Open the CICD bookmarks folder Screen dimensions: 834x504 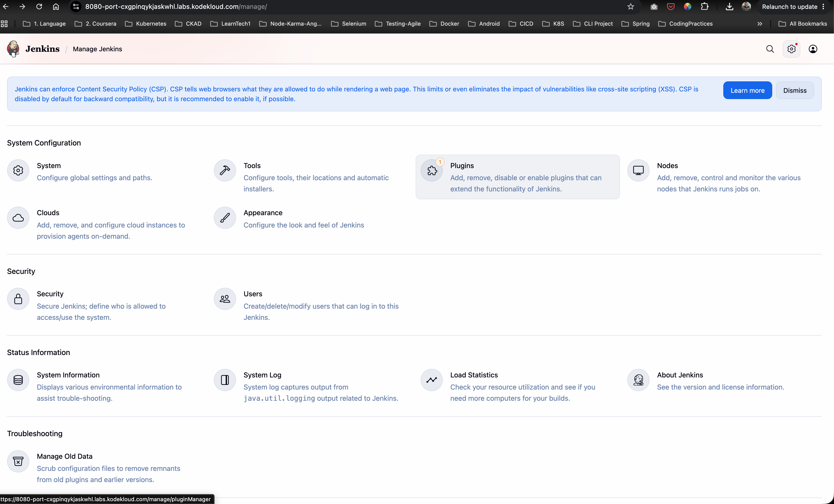pyautogui.click(x=521, y=24)
